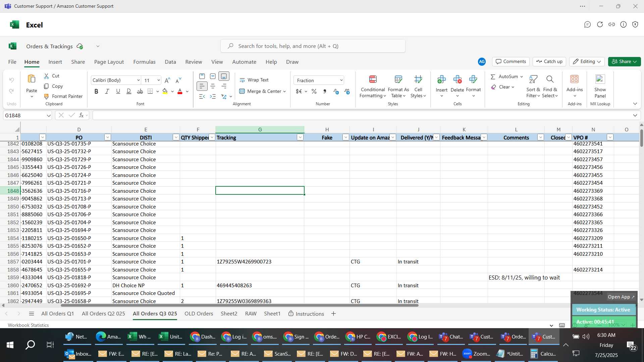The width and height of the screenshot is (644, 362).
Task: Click Align Left icon
Action: tap(202, 86)
